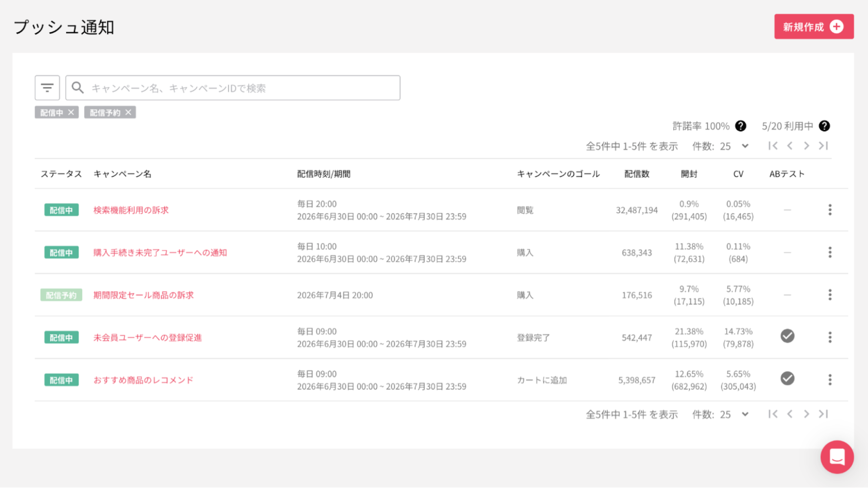Click the ABテスト column header
This screenshot has width=868, height=488.
787,174
